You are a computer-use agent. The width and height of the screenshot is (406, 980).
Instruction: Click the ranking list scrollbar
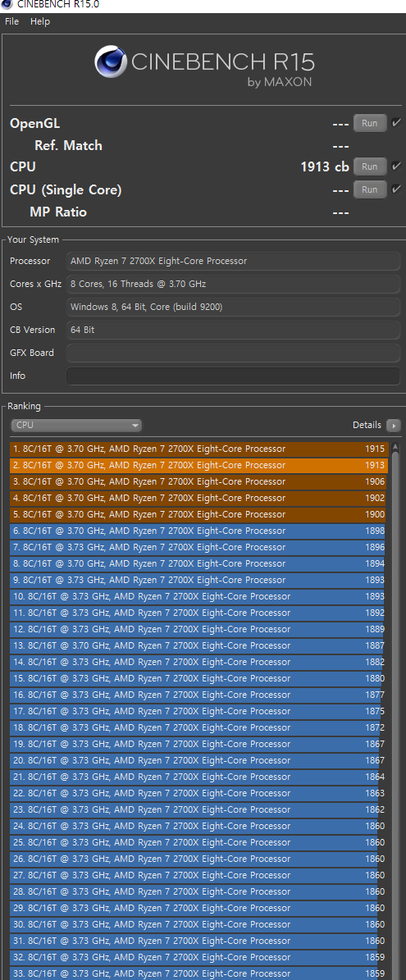tap(395, 710)
